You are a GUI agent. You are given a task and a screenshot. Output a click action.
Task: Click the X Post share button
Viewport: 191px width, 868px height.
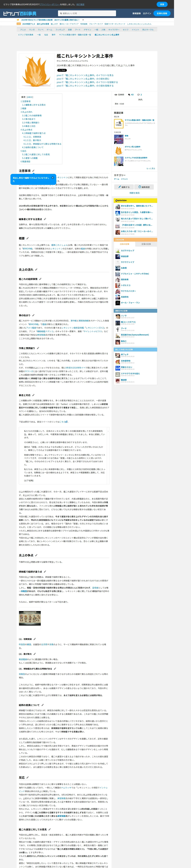click(62, 70)
